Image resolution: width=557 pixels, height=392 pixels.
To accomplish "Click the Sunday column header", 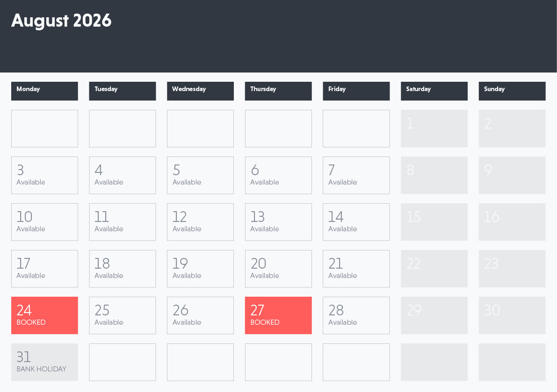I will 512,91.
